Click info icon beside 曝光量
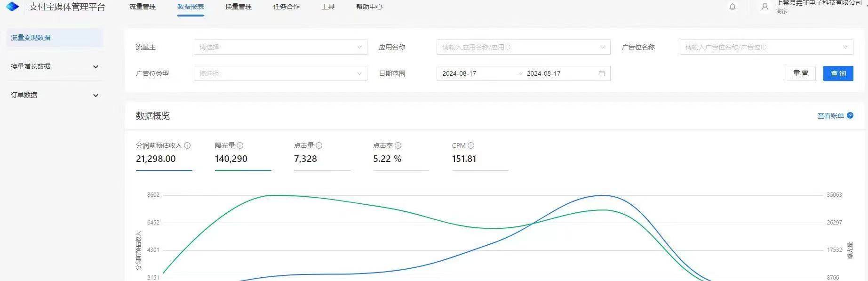The height and width of the screenshot is (281, 868). 240,145
